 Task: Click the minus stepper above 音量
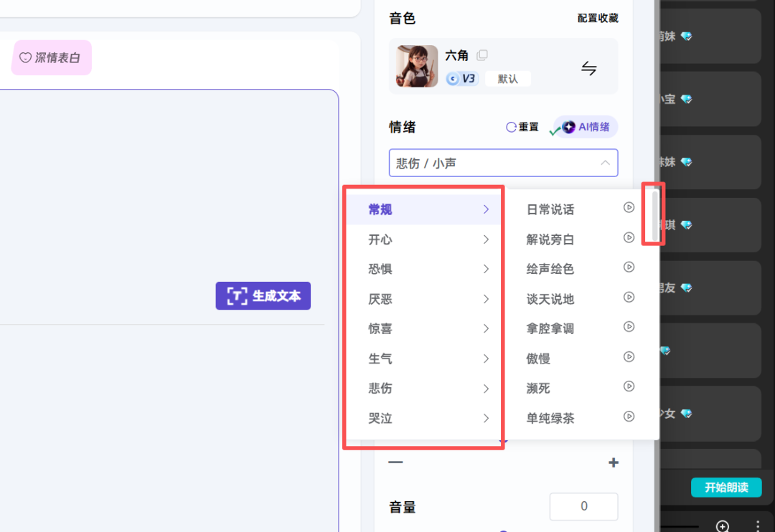395,462
